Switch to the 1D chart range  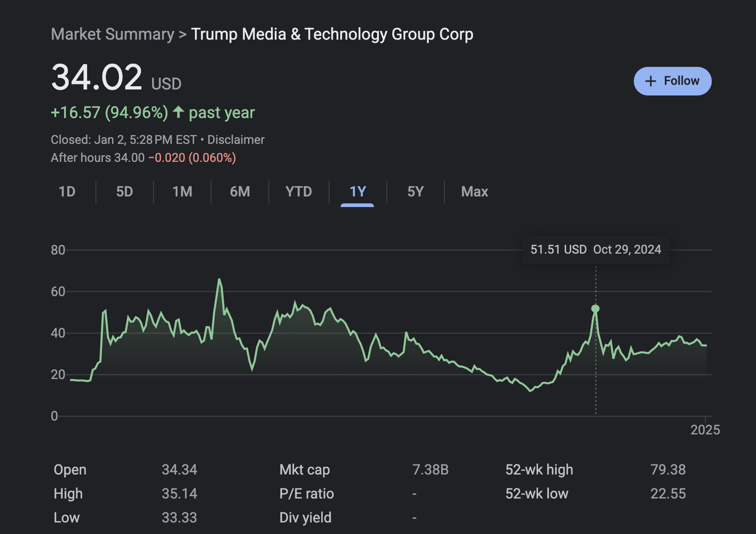(x=67, y=191)
